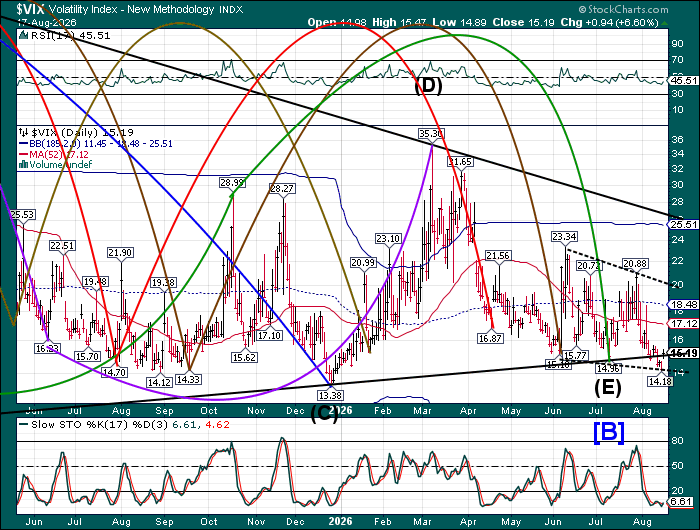Click the red MA(52) legend line swatch
The width and height of the screenshot is (700, 530).
pos(23,154)
